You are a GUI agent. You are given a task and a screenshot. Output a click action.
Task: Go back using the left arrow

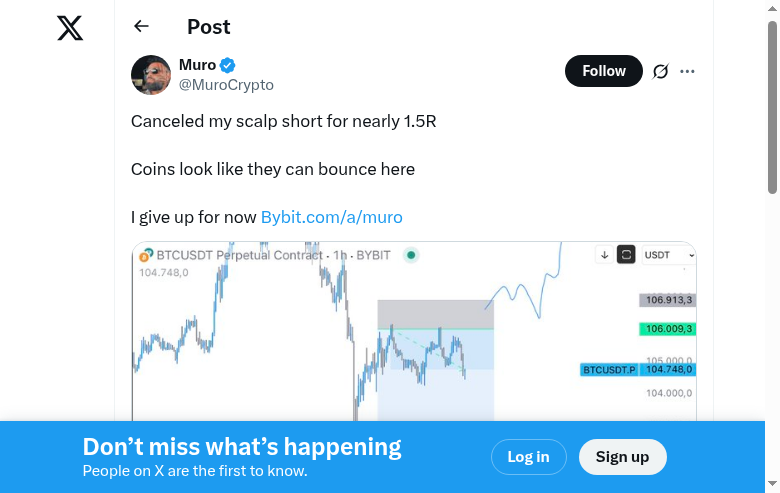click(141, 27)
